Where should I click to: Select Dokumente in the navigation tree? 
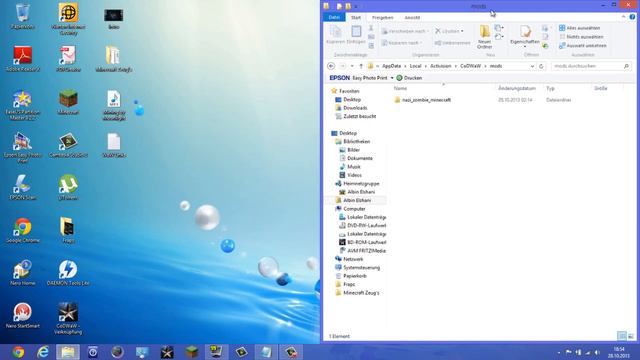(x=356, y=158)
